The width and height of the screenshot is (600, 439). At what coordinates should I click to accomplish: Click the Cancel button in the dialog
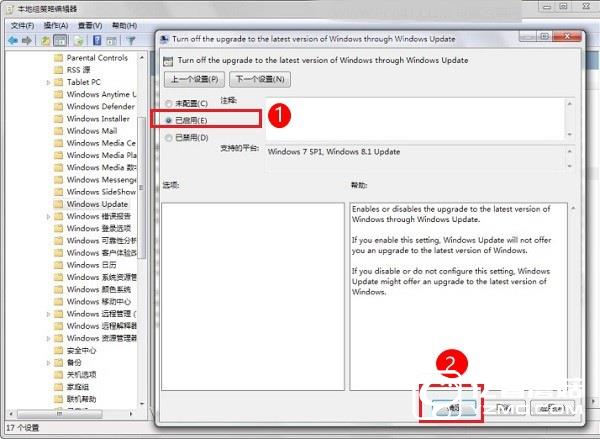tap(504, 408)
